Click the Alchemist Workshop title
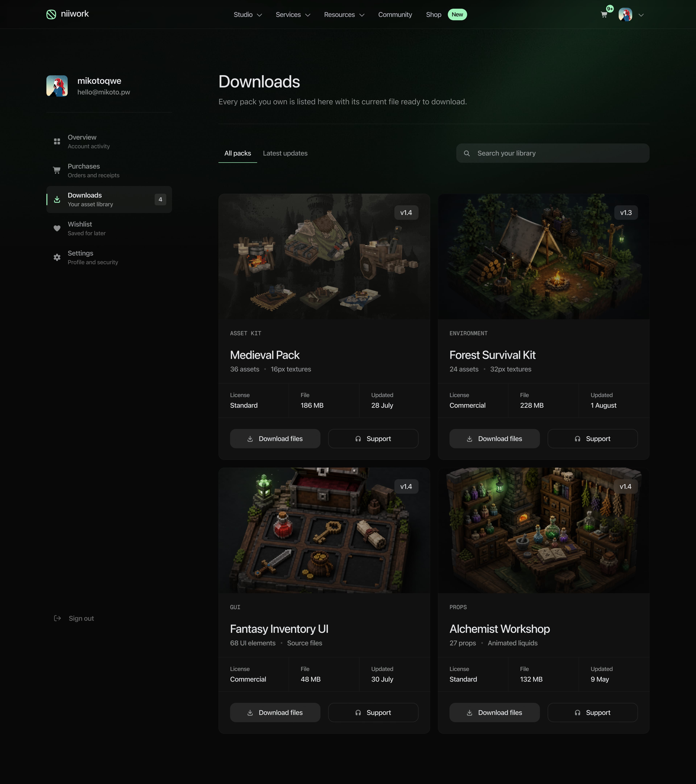Viewport: 696px width, 784px height. click(500, 629)
